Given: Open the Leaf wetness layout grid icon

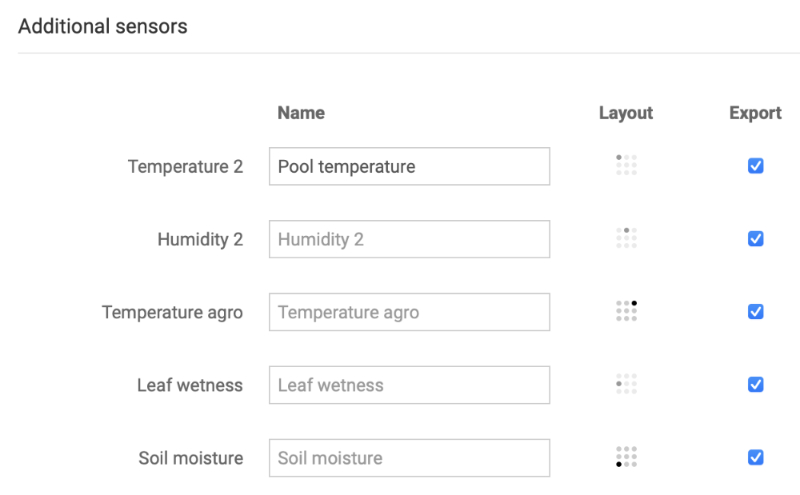Looking at the screenshot, I should point(626,384).
